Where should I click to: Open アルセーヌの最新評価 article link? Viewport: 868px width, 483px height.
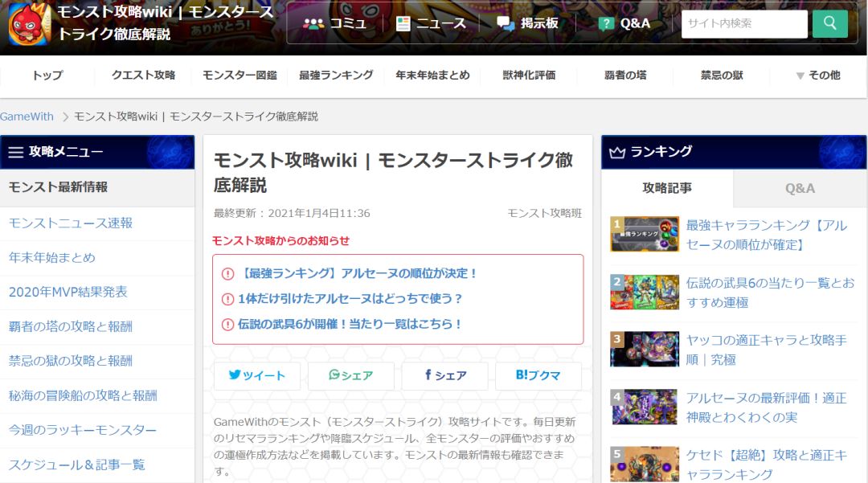(x=767, y=407)
